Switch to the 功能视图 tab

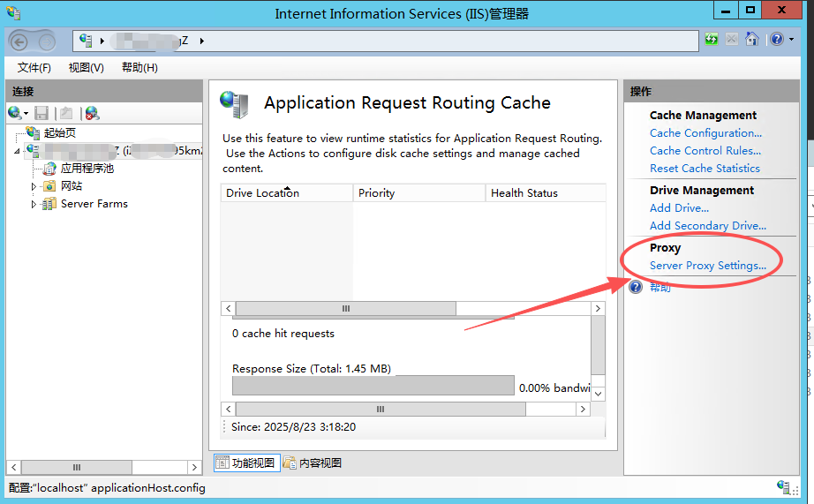tap(247, 463)
